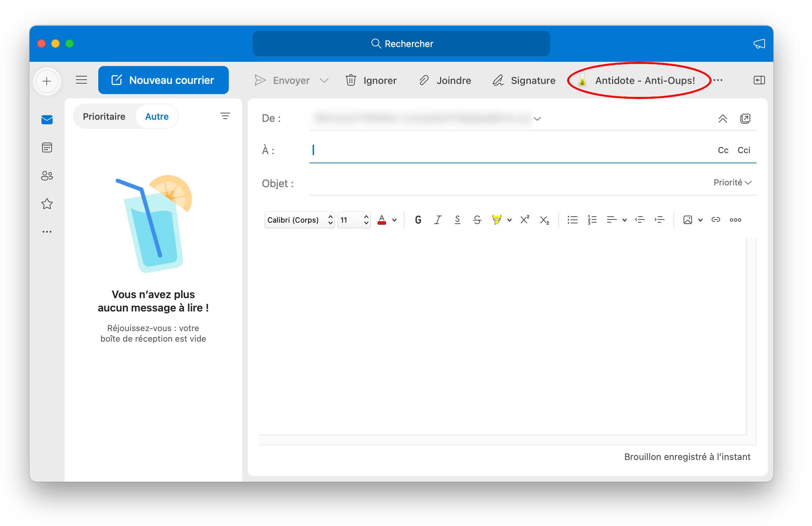
Task: Click the Nouveau courrier button
Action: click(x=163, y=80)
